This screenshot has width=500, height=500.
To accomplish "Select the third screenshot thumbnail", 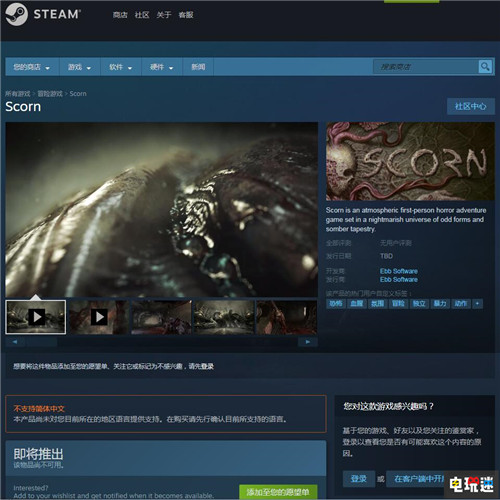I will [162, 317].
